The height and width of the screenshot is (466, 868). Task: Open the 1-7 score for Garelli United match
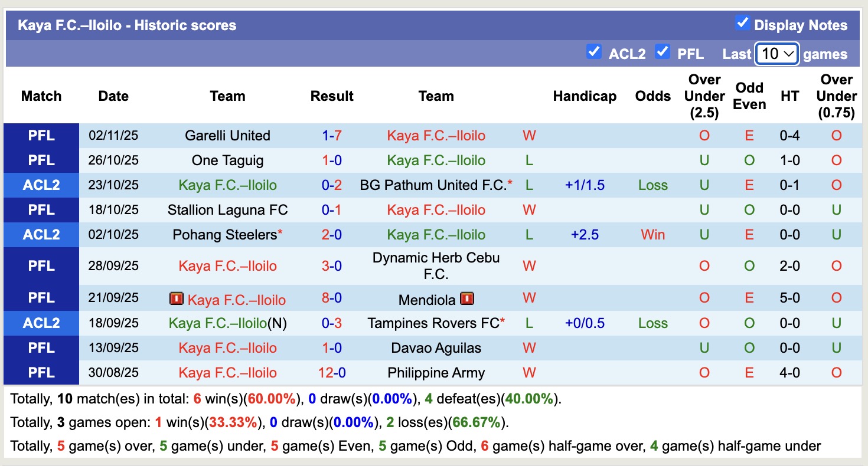332,136
